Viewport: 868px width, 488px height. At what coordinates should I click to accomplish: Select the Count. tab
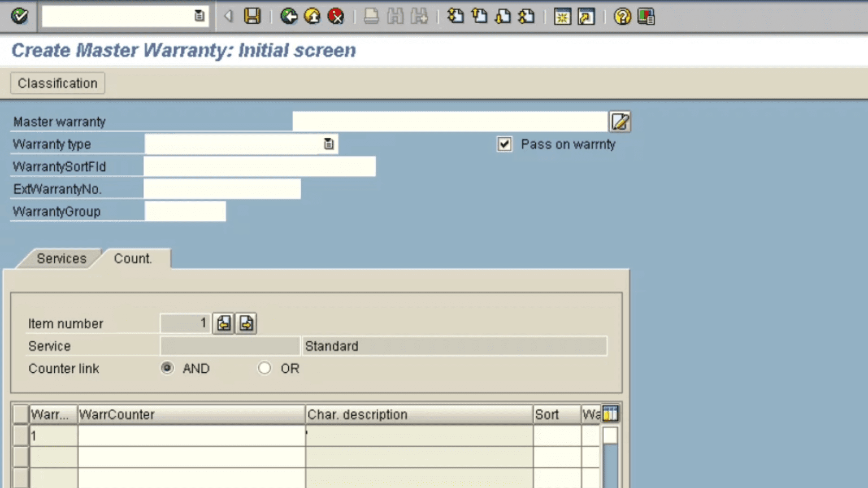133,259
